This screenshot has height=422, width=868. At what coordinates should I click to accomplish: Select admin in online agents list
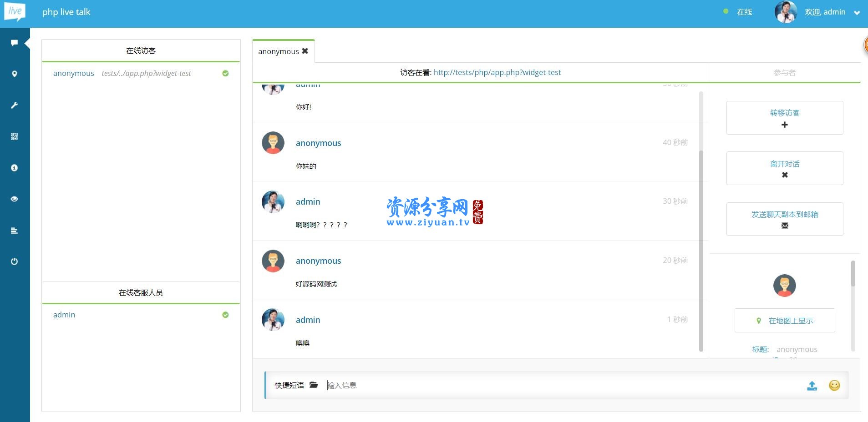pyautogui.click(x=64, y=315)
